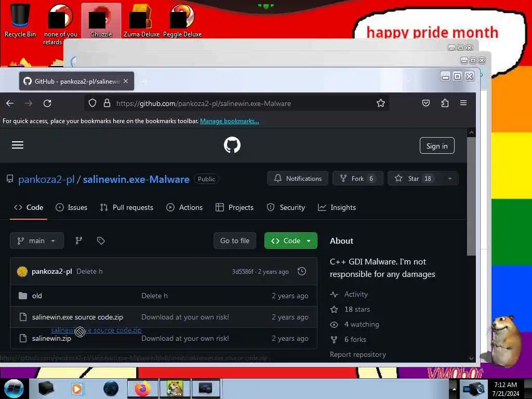Open Chuzzle desktop shortcut

(101, 20)
